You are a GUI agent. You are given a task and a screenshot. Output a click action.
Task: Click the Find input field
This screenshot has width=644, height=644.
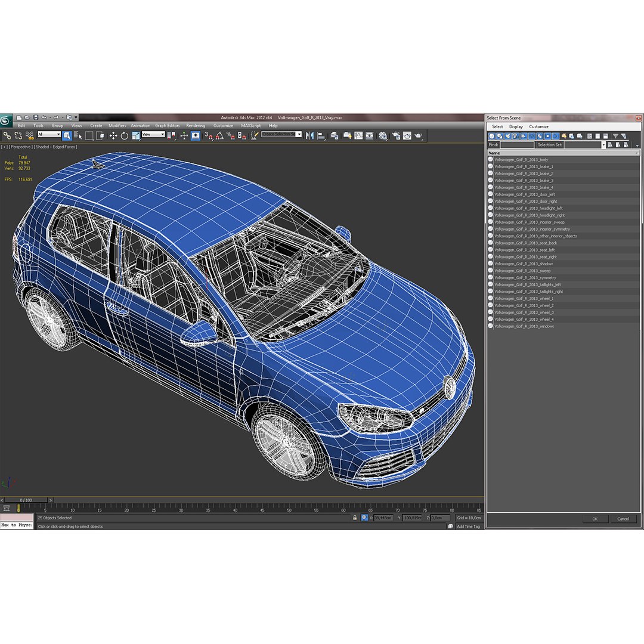point(516,144)
